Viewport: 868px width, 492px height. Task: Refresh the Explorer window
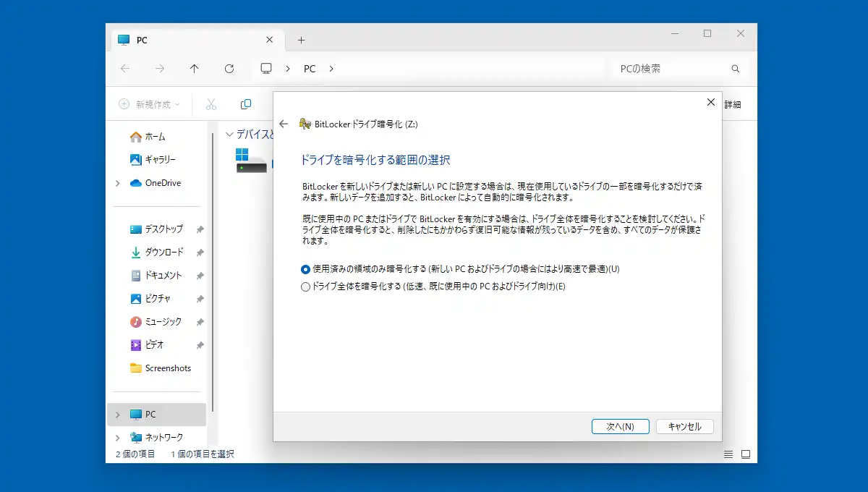click(x=229, y=69)
